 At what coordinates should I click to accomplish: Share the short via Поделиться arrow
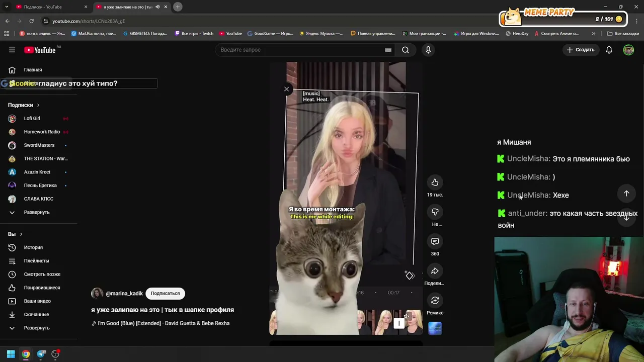[x=435, y=271]
